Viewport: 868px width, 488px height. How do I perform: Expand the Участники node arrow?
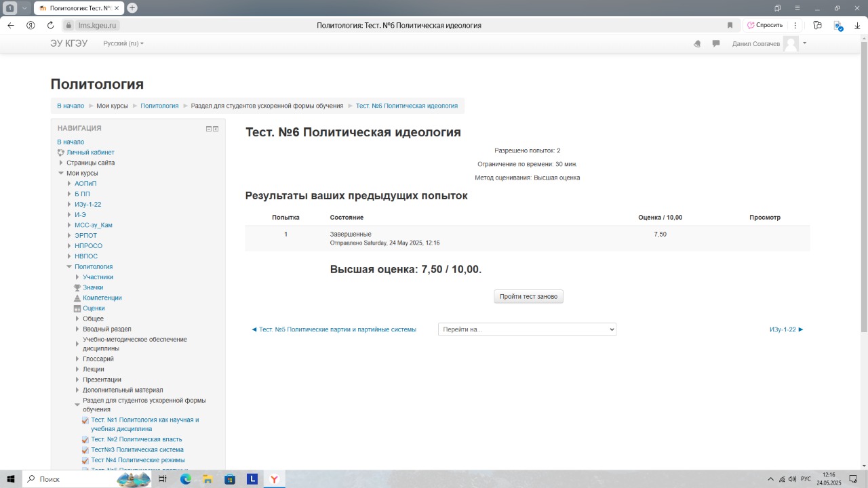(77, 277)
